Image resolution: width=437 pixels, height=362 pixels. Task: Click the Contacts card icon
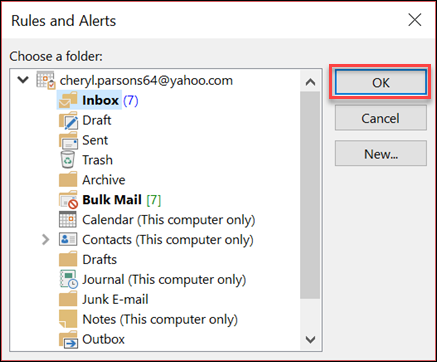tap(68, 239)
